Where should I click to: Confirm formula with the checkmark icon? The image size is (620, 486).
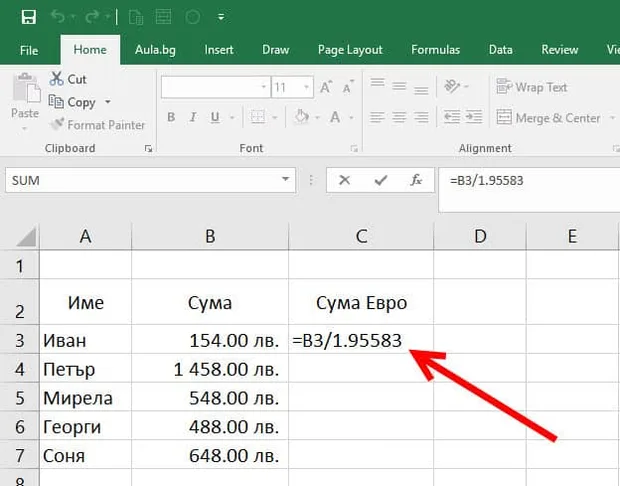[x=380, y=180]
